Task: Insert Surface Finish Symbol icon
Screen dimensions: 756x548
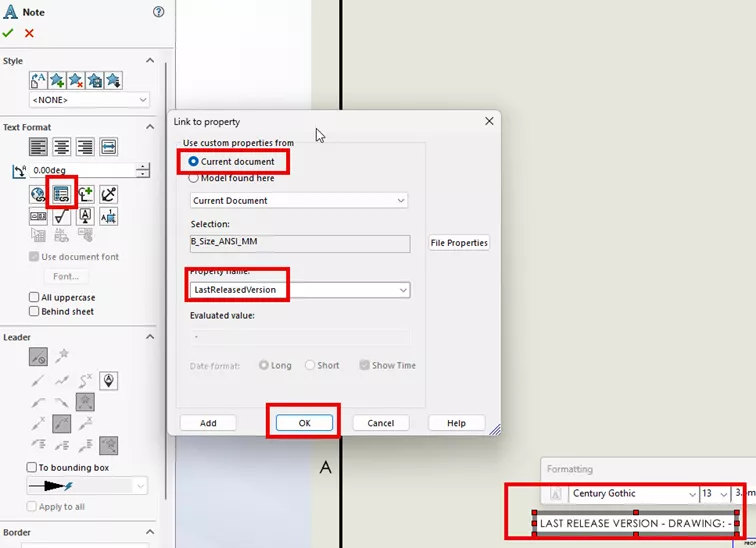Action: pyautogui.click(x=62, y=216)
